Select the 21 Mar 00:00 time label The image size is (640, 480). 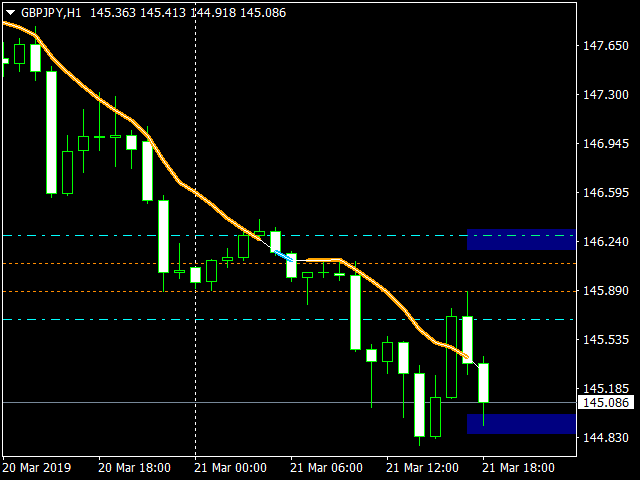point(230,467)
